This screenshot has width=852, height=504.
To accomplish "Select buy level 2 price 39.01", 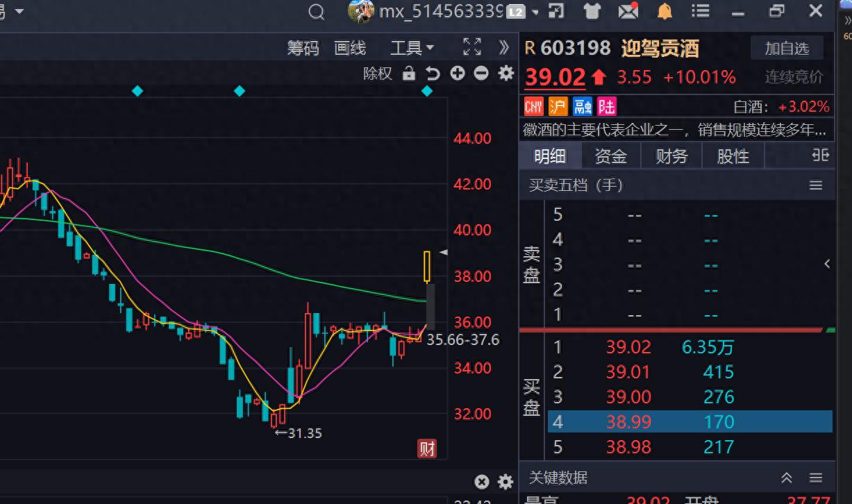I will (628, 372).
